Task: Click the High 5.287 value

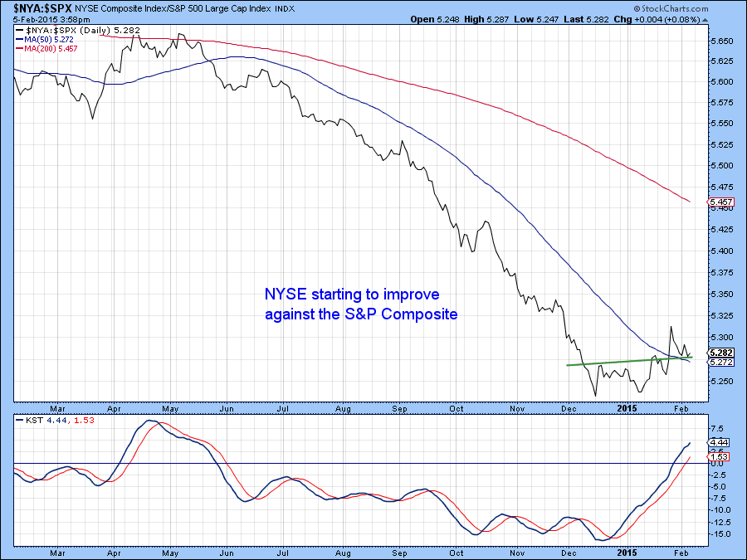Action: 486,20
